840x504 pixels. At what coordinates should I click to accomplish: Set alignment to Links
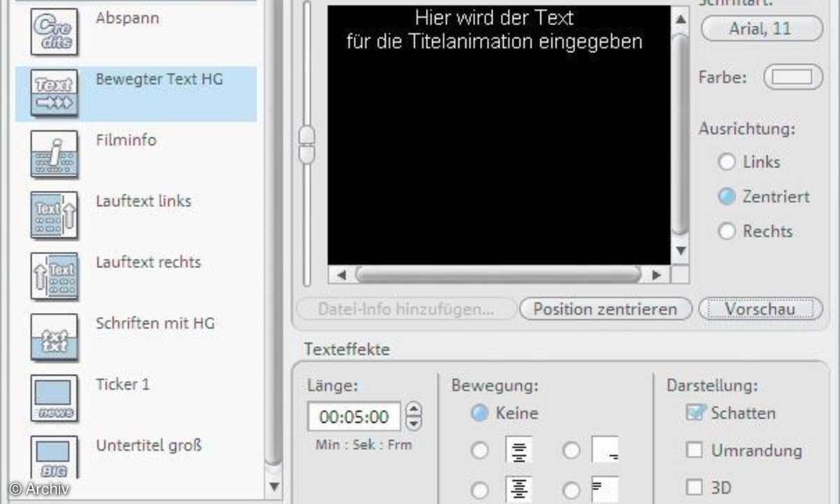[x=727, y=162]
